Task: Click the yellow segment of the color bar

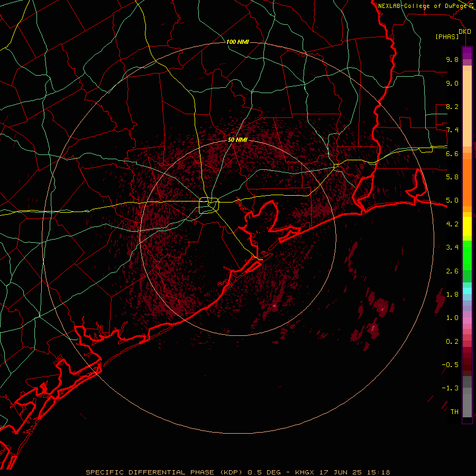Action: pos(467,226)
